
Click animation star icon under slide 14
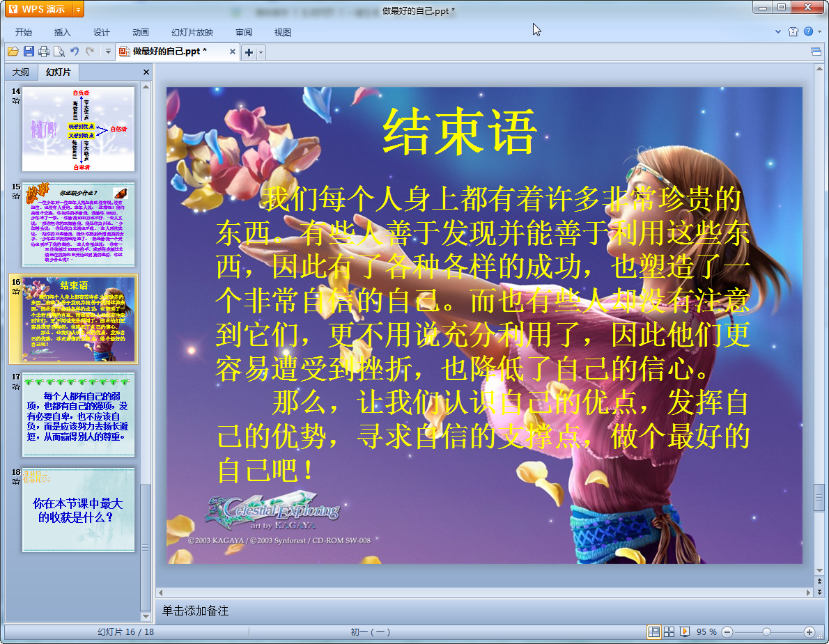click(16, 100)
